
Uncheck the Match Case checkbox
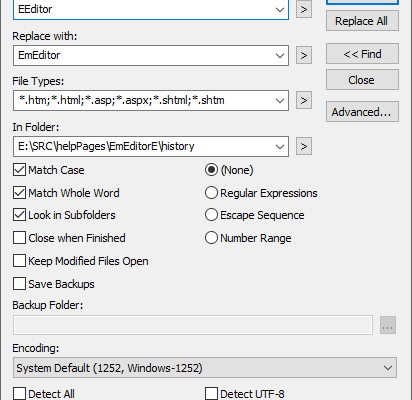click(19, 170)
